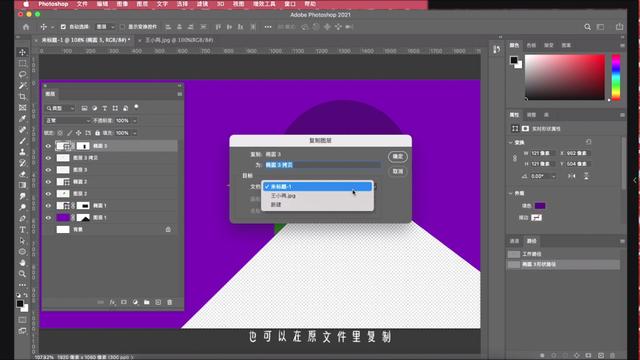Select the Zoom tool
This screenshot has width=640, height=360.
(x=22, y=273)
